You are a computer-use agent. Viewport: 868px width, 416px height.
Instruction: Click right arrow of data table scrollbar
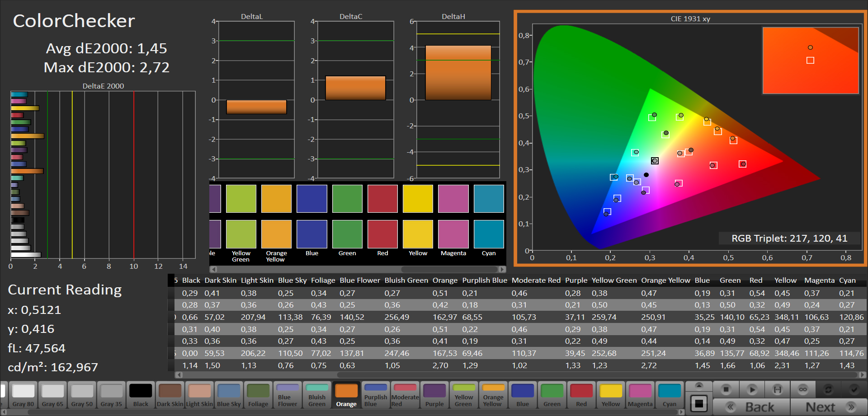point(863,374)
